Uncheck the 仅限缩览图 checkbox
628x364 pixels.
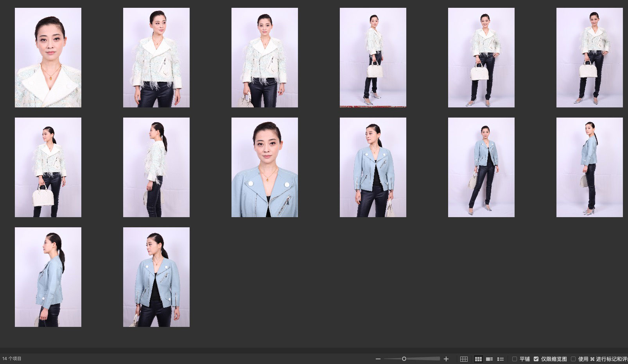(x=536, y=359)
